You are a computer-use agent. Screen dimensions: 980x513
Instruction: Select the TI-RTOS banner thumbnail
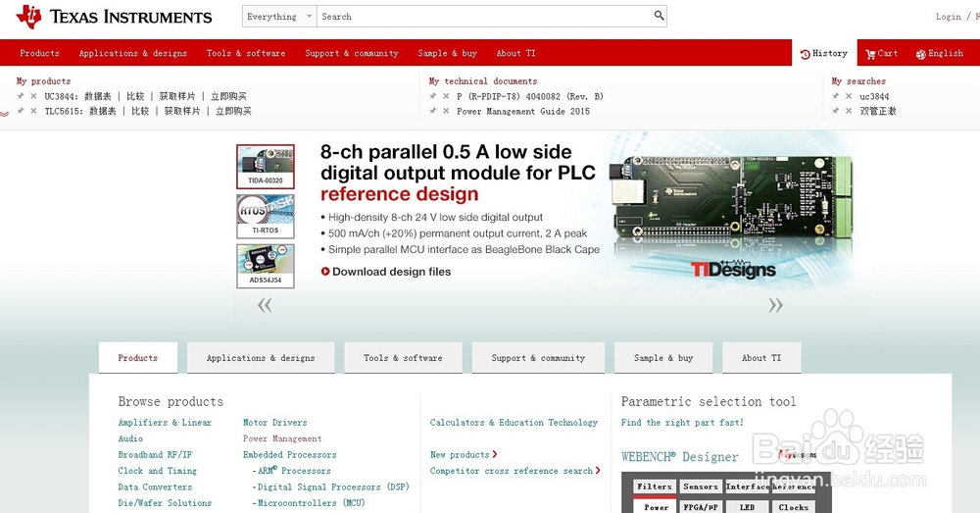[265, 217]
